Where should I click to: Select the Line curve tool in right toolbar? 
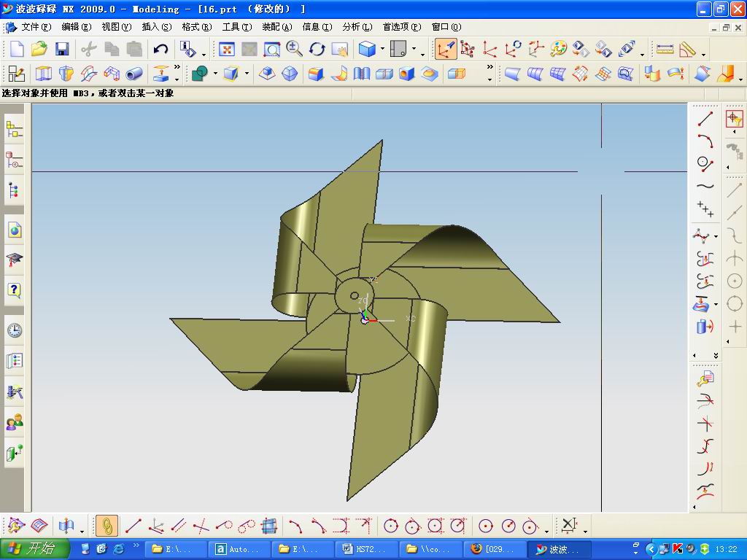pos(705,119)
